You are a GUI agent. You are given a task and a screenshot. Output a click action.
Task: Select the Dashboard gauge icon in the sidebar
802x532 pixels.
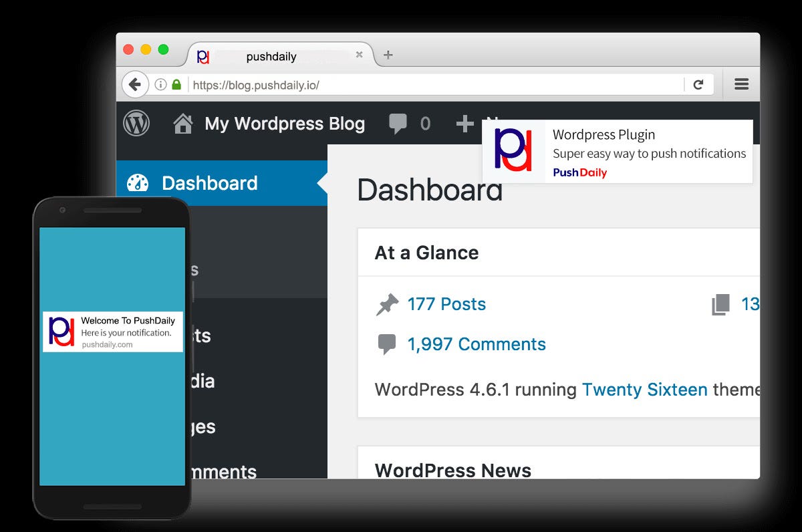tap(138, 182)
